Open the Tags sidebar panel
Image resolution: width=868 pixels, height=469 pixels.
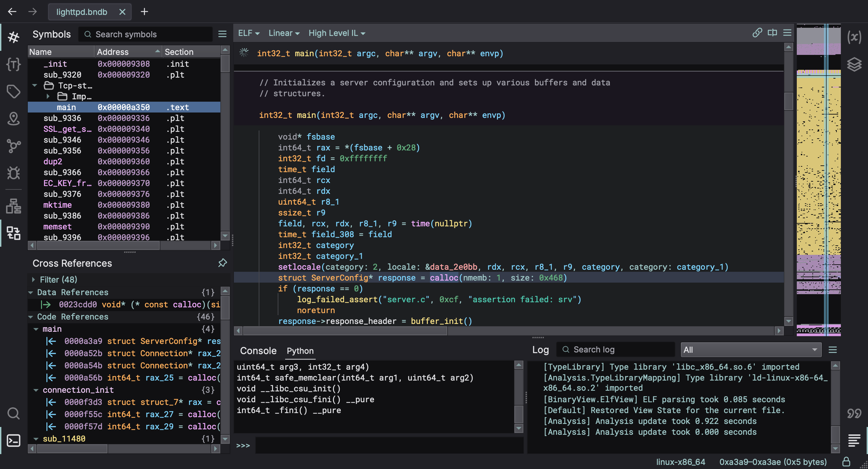click(x=14, y=91)
